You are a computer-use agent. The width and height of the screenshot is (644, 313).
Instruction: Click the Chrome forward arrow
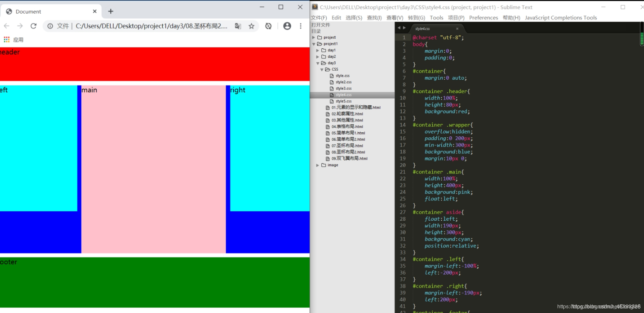tap(20, 26)
